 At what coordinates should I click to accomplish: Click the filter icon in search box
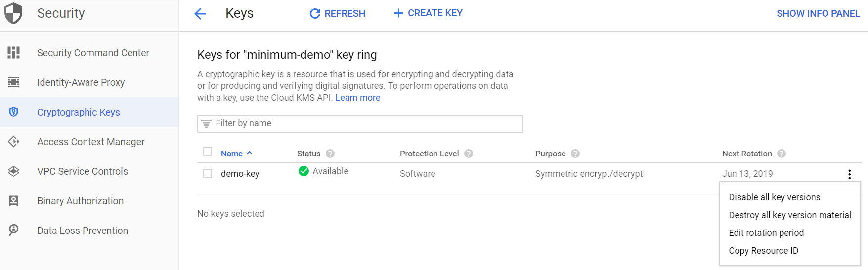[207, 124]
